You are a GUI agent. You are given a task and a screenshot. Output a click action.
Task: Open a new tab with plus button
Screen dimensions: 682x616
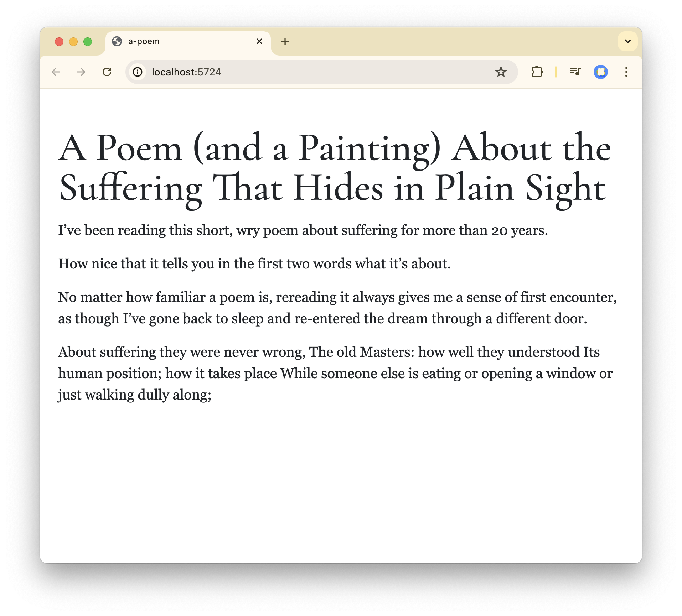(285, 42)
